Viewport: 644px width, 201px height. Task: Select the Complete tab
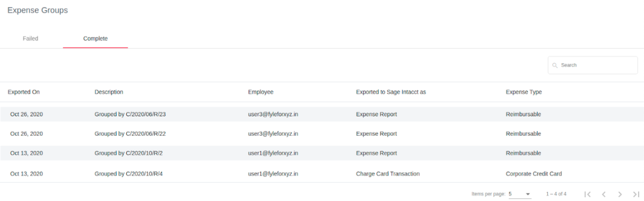(95, 39)
